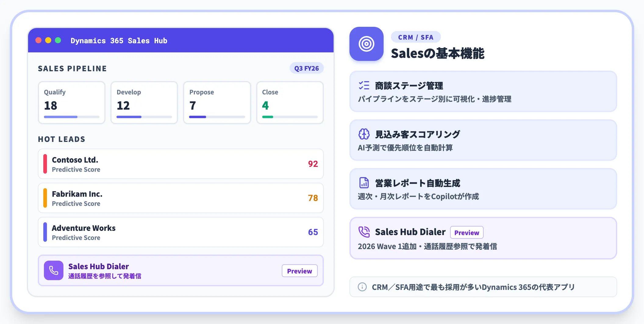Viewport: 644px width, 324px height.
Task: Click the 営業レポート自動生成 feature heading
Action: click(x=417, y=183)
